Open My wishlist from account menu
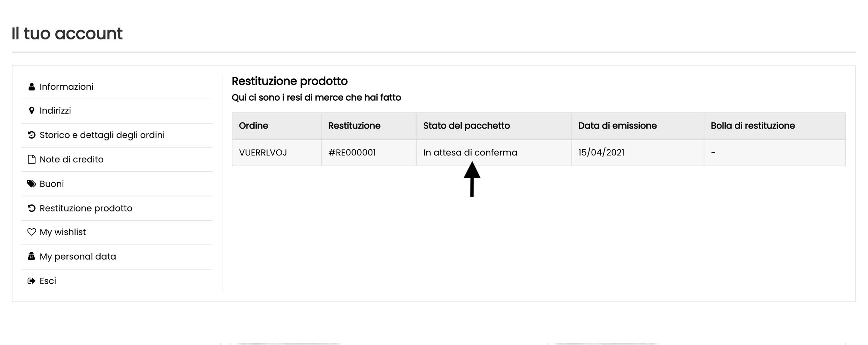This screenshot has width=868, height=345. click(63, 232)
